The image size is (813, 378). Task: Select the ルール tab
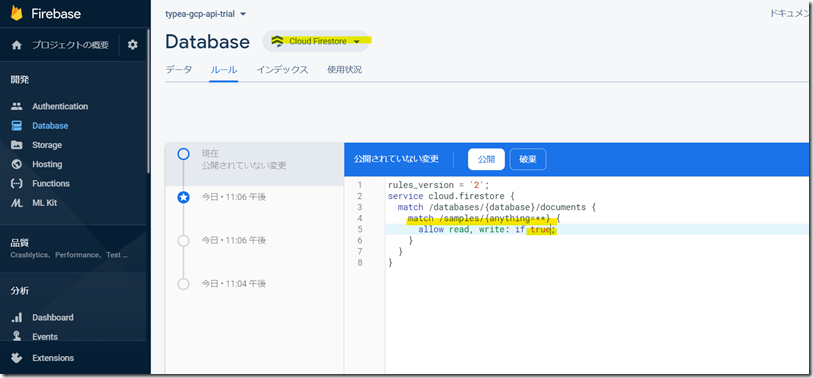point(224,69)
